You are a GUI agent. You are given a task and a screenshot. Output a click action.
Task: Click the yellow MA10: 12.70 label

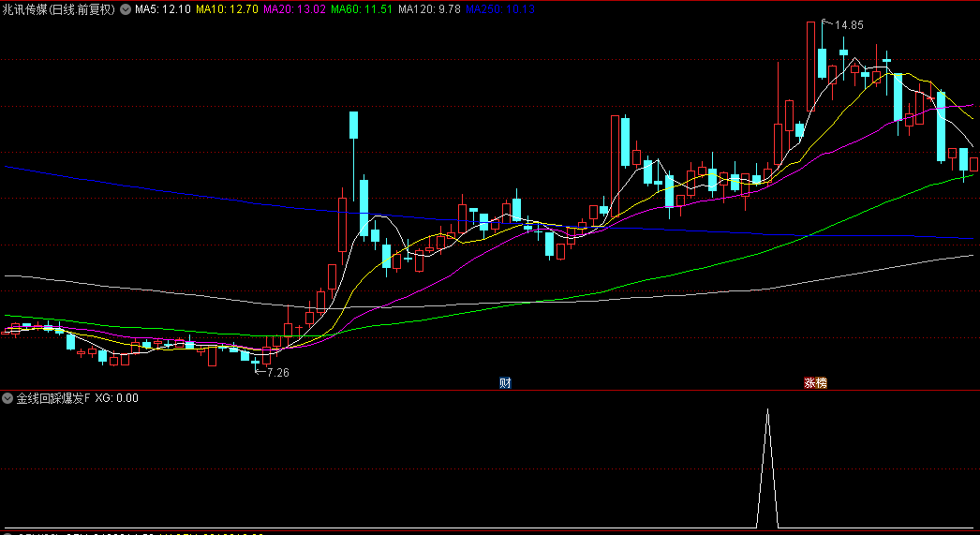pos(227,9)
